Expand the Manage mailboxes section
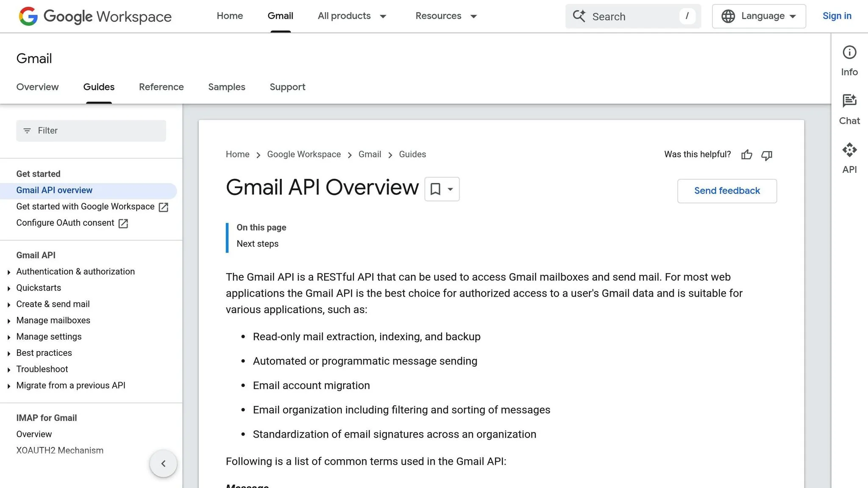The width and height of the screenshot is (868, 488). point(9,321)
